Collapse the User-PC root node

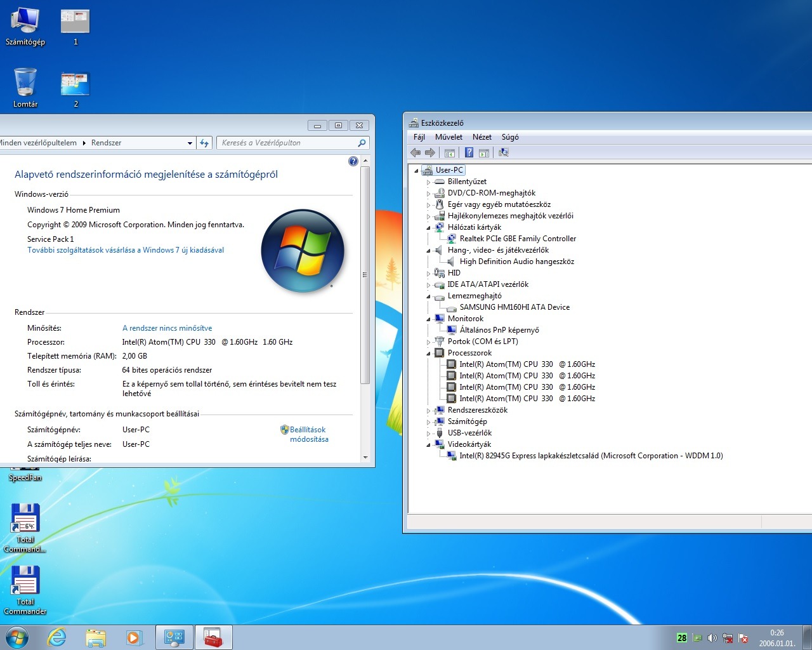click(x=416, y=170)
